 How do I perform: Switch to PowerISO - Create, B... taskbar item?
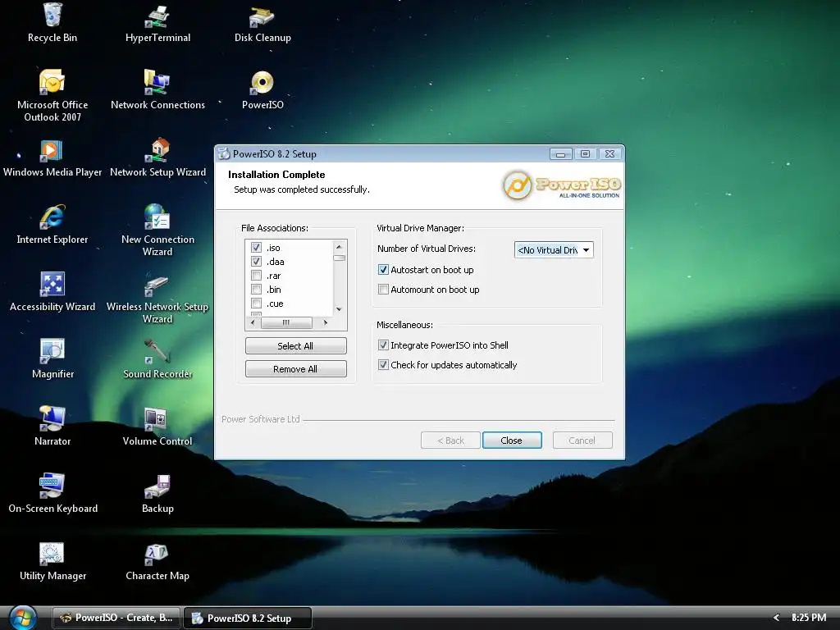click(117, 618)
